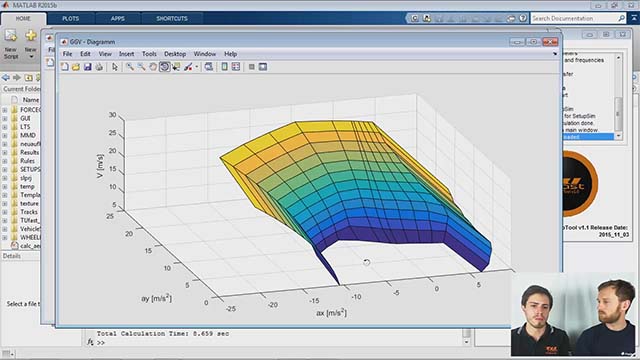Open the Brush tool color dropdown arrow

coord(197,67)
